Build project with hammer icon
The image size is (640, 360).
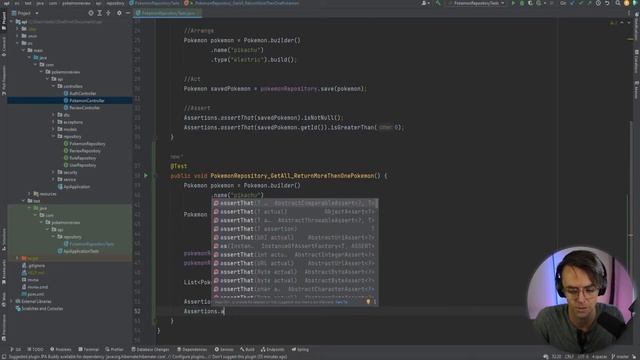click(438, 3)
